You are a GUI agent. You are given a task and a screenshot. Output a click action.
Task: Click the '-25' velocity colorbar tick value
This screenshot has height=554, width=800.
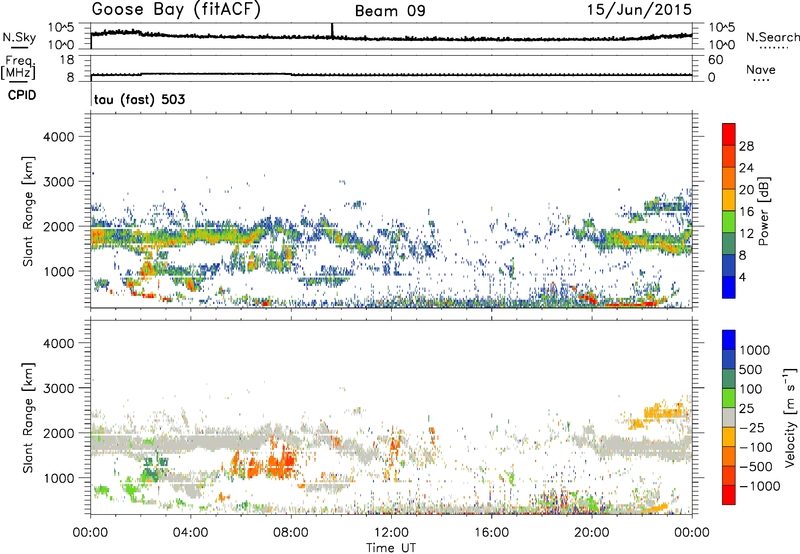752,428
